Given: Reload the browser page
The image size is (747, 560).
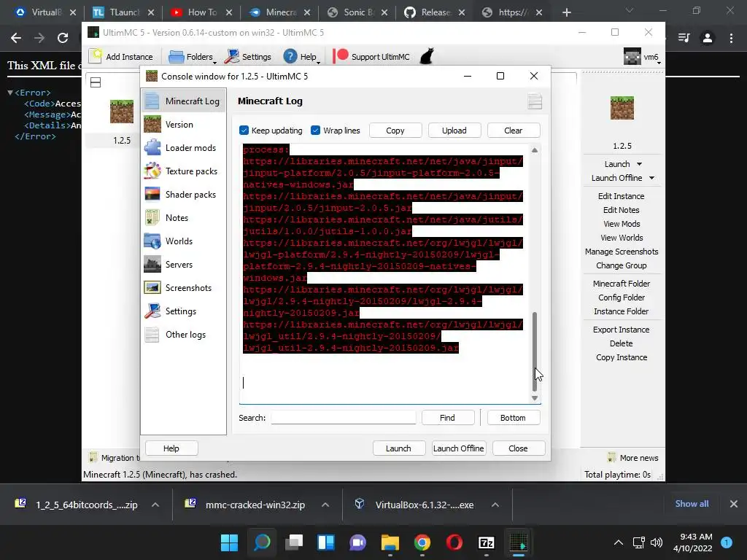Looking at the screenshot, I should coord(63,38).
